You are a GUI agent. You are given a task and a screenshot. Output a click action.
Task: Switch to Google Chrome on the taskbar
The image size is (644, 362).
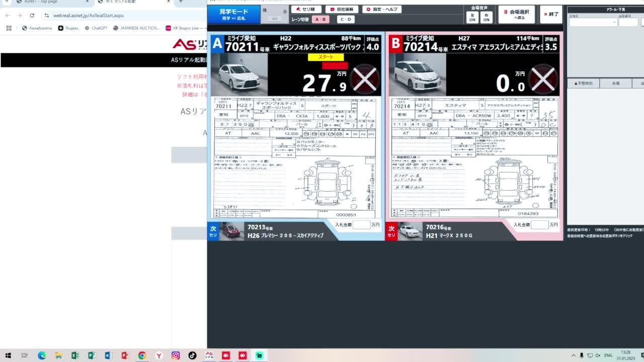click(142, 355)
